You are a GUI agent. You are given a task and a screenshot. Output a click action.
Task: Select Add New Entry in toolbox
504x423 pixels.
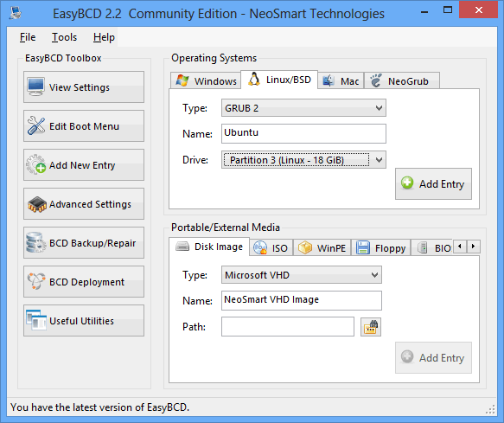pyautogui.click(x=84, y=165)
